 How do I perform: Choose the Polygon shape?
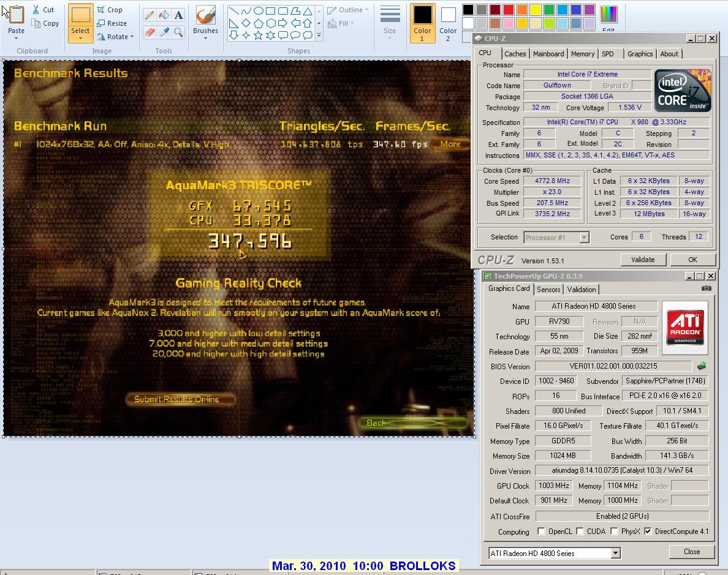295,10
